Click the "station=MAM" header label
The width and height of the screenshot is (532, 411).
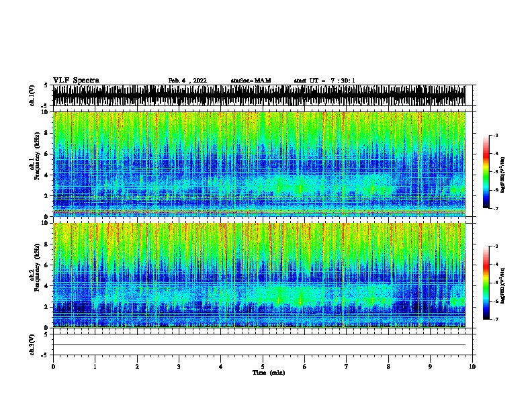coord(251,81)
